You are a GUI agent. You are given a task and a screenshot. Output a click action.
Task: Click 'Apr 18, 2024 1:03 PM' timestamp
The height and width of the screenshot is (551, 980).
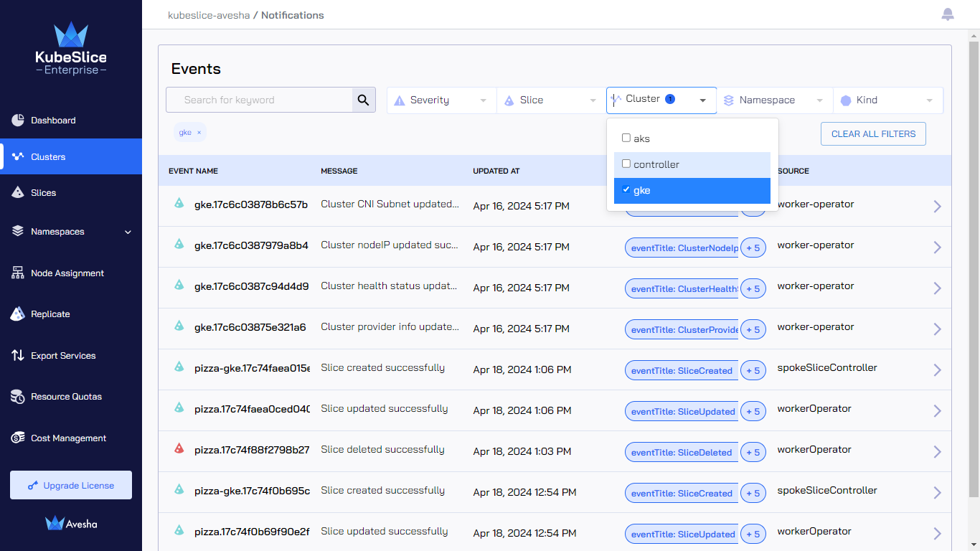pos(522,452)
